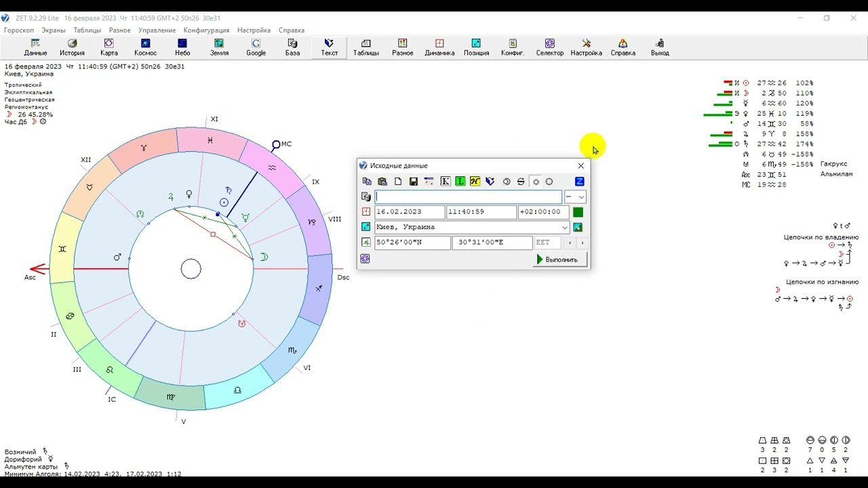This screenshot has height=488, width=868.
Task: Click the new blank document icon
Action: pos(398,182)
